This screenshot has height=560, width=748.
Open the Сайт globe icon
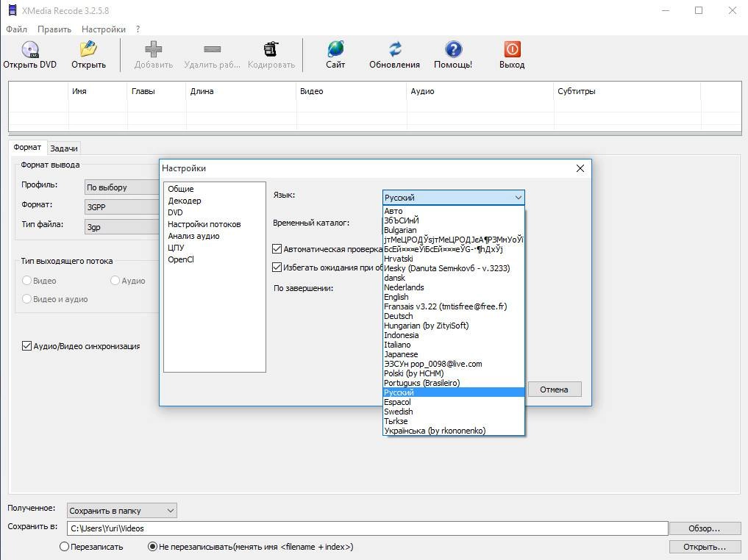tap(335, 49)
